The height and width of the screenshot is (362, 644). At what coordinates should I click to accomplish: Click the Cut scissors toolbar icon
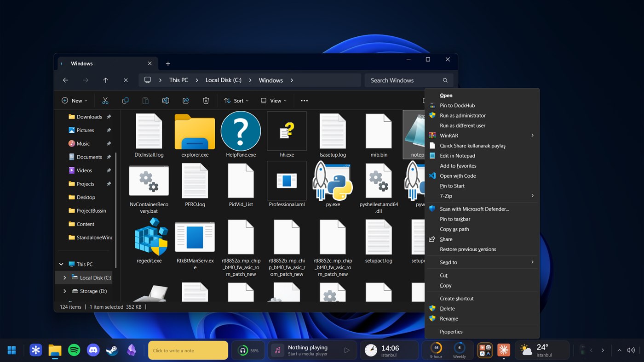[x=105, y=101]
